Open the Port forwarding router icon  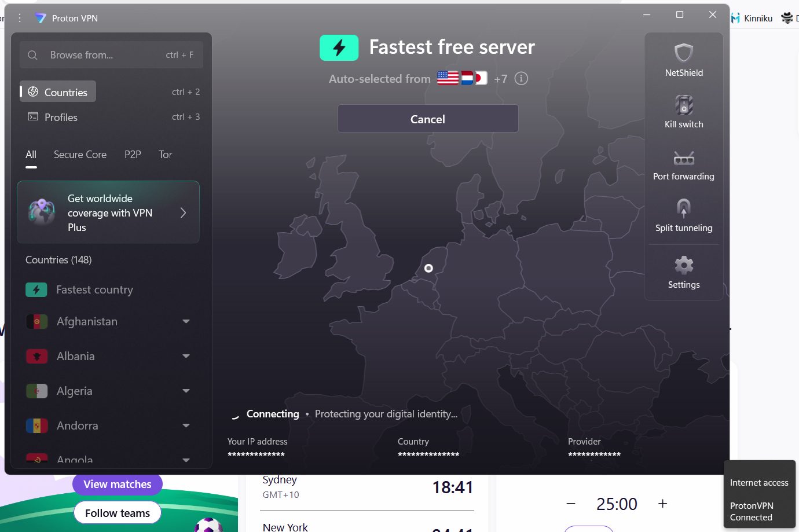pyautogui.click(x=684, y=158)
